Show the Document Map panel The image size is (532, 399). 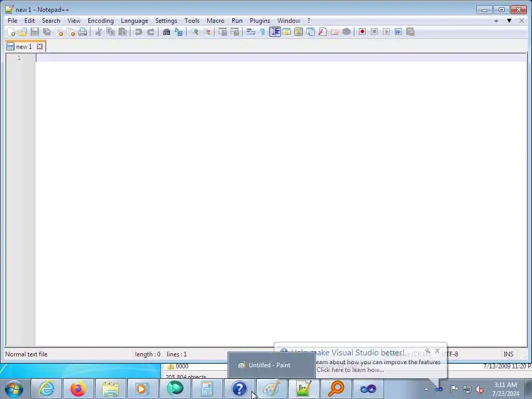pyautogui.click(x=299, y=32)
